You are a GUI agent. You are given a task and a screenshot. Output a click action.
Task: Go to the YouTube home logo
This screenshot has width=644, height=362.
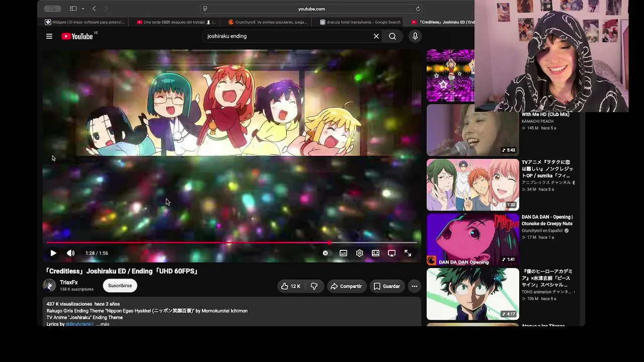[77, 36]
